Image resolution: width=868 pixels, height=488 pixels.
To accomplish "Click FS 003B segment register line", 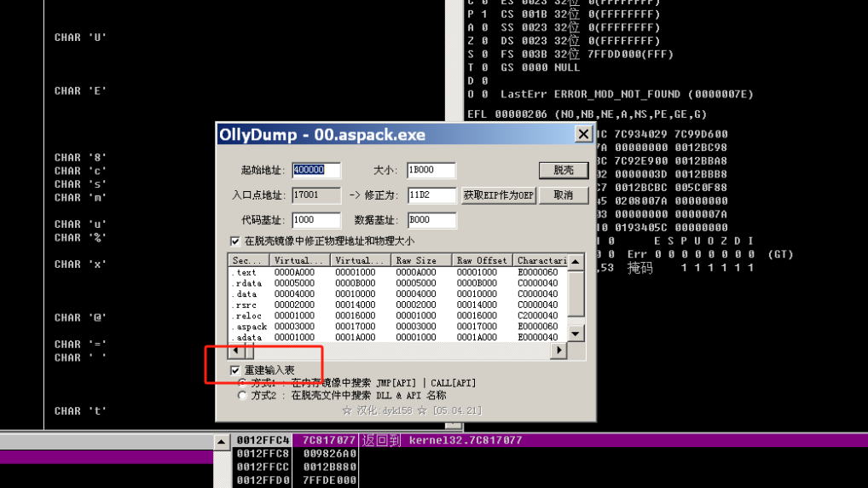I will 570,55.
